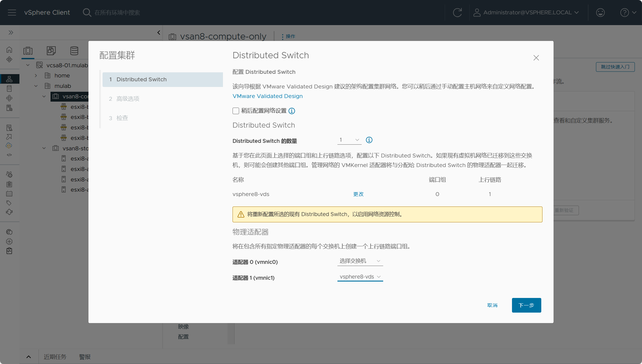The image size is (642, 364).
Task: Select wizard step 3 检查
Action: click(x=163, y=118)
